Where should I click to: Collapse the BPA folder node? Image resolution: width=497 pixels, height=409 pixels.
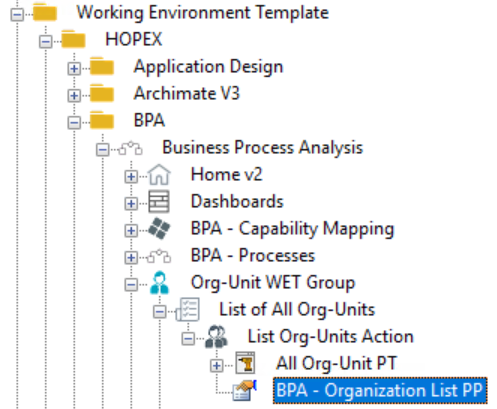pyautogui.click(x=74, y=123)
